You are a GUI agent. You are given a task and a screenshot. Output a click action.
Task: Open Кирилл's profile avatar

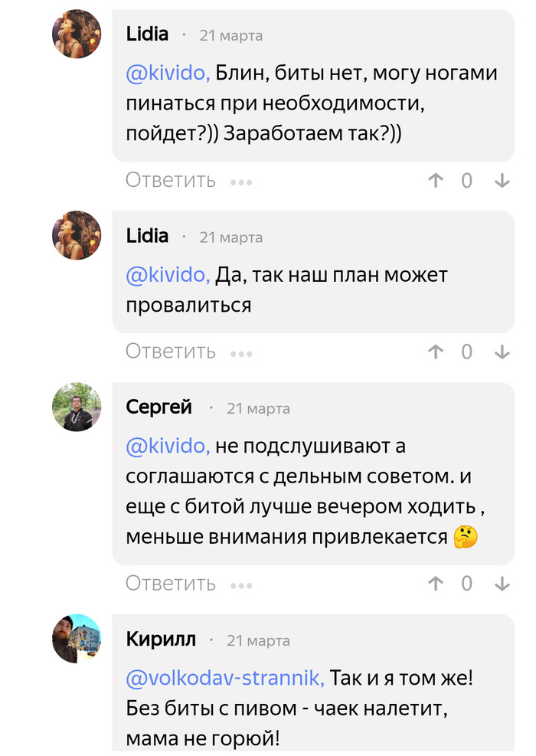[x=77, y=639]
